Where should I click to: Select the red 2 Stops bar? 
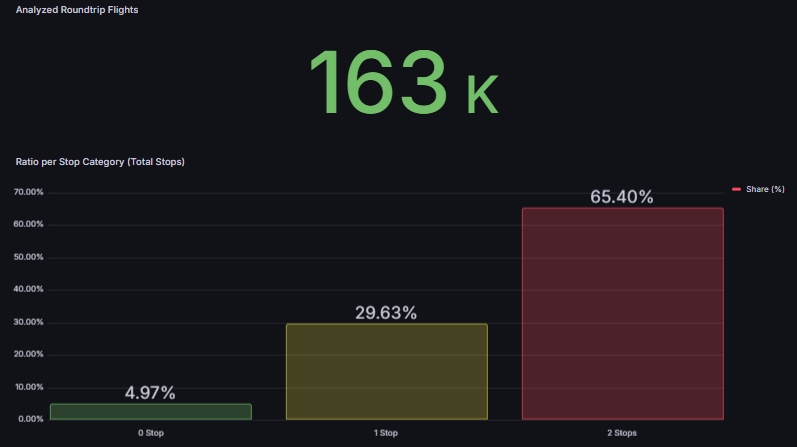pyautogui.click(x=622, y=313)
